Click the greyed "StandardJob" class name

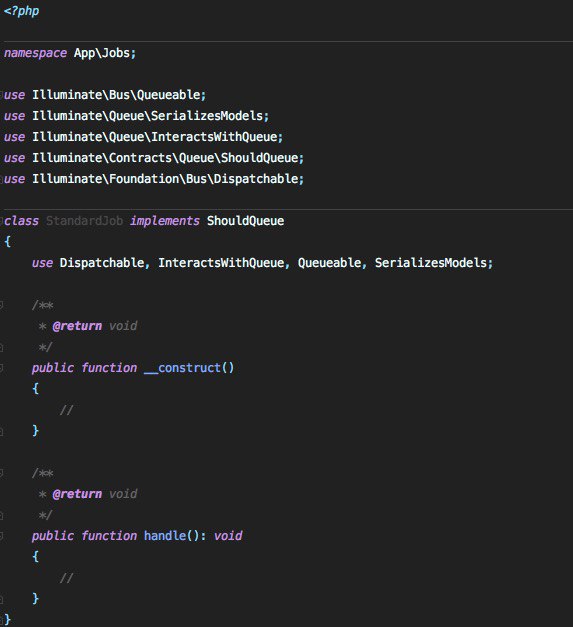click(x=84, y=221)
